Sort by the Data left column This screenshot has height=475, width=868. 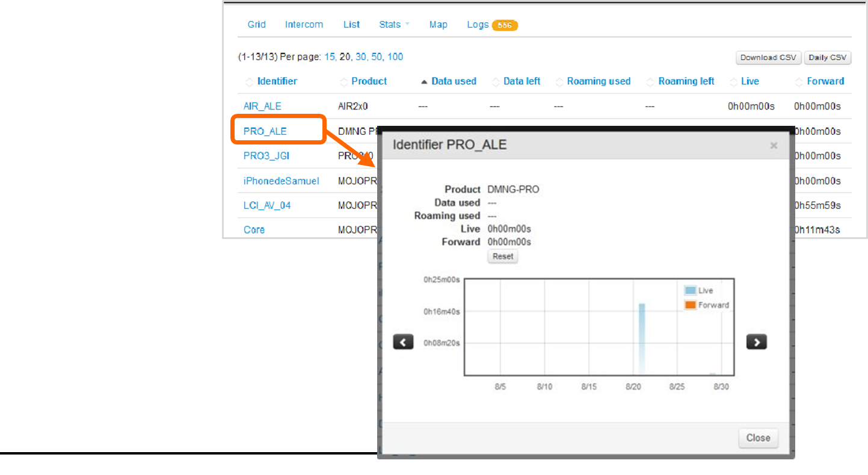tap(521, 81)
